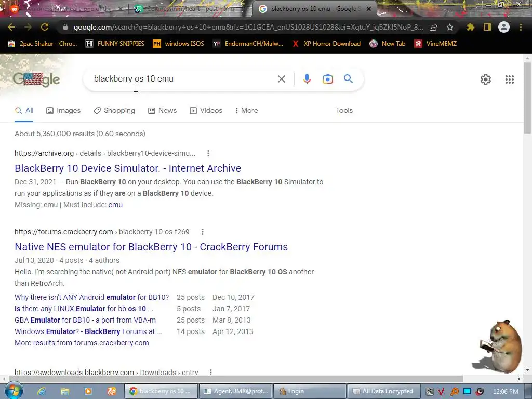This screenshot has width=532, height=399.
Task: Open Chrome three-dot menu
Action: (x=521, y=27)
